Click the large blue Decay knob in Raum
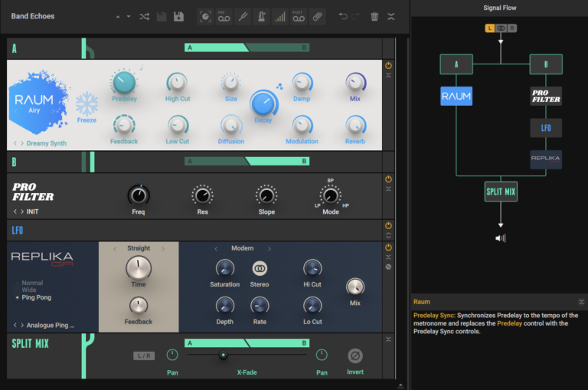This screenshot has width=588, height=390. [263, 103]
